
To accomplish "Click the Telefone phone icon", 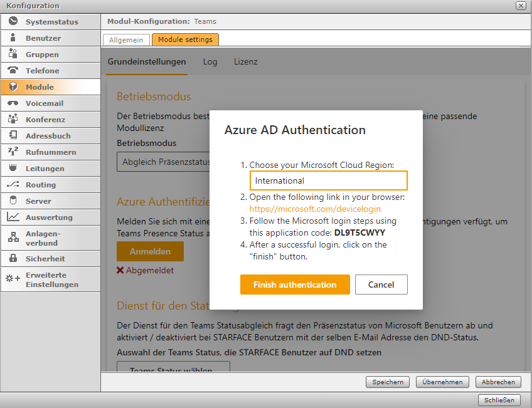I will 13,70.
